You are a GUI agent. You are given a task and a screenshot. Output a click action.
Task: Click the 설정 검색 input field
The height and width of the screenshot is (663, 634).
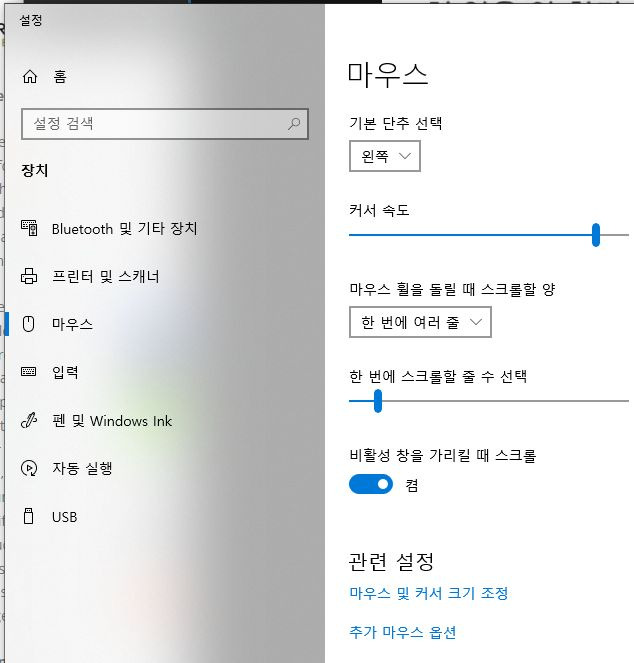click(x=165, y=124)
